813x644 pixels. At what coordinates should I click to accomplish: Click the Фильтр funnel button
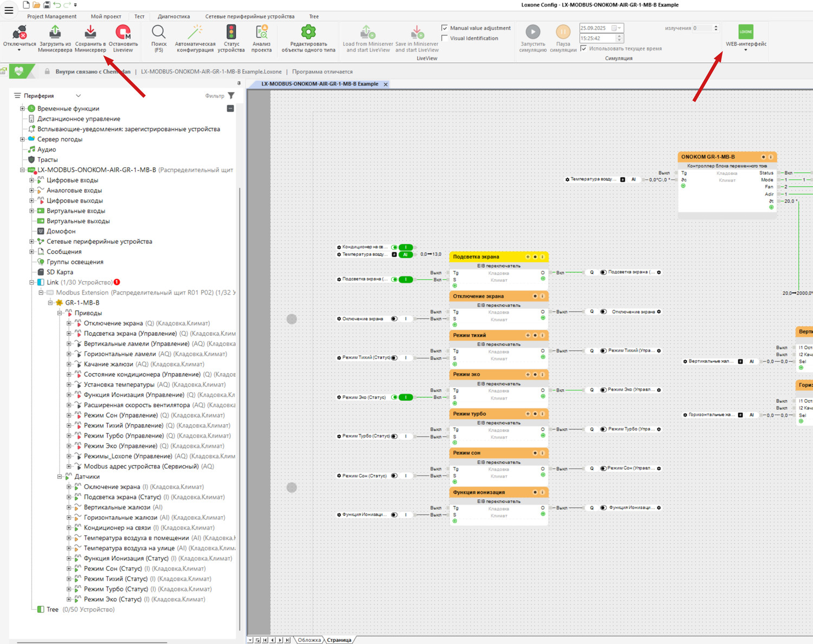(x=231, y=96)
